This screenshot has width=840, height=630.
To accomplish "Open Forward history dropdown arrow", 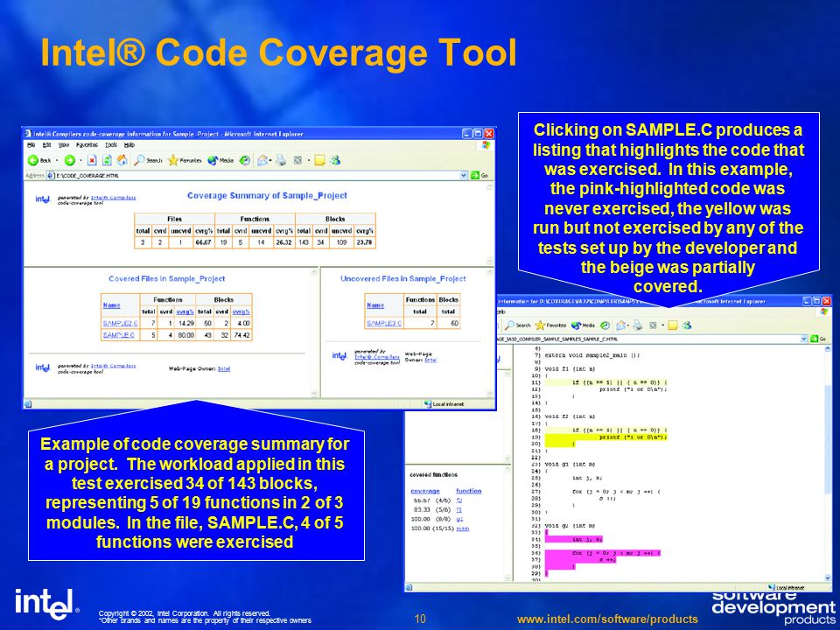I will tap(80, 160).
